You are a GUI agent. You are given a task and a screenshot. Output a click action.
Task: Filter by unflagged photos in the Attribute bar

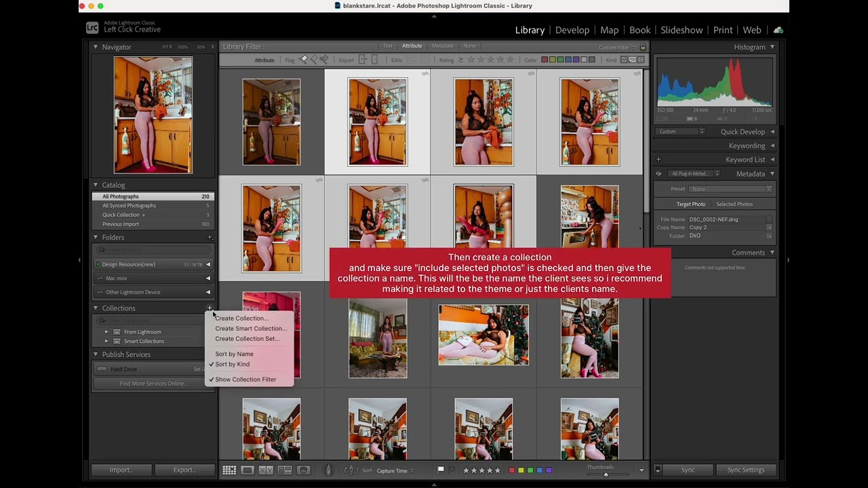(x=314, y=60)
